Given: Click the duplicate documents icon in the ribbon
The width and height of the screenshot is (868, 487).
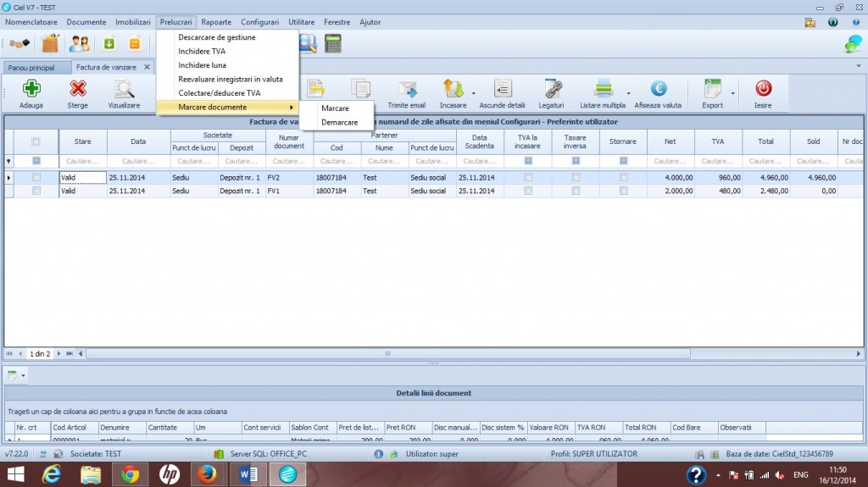Looking at the screenshot, I should click(361, 89).
